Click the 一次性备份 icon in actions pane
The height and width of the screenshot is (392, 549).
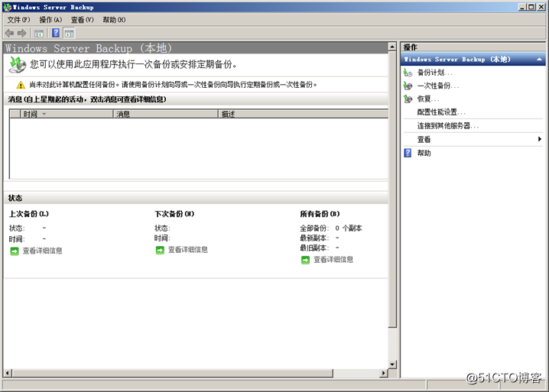[x=408, y=86]
